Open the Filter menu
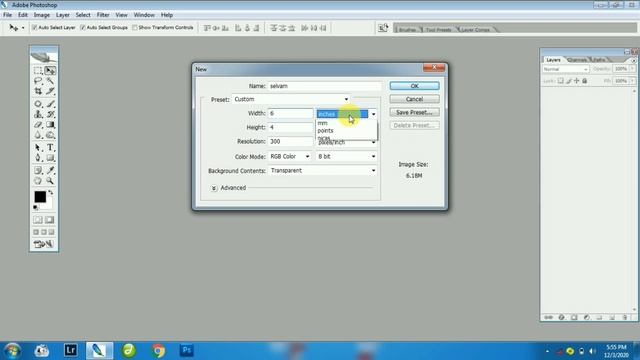 [x=103, y=15]
